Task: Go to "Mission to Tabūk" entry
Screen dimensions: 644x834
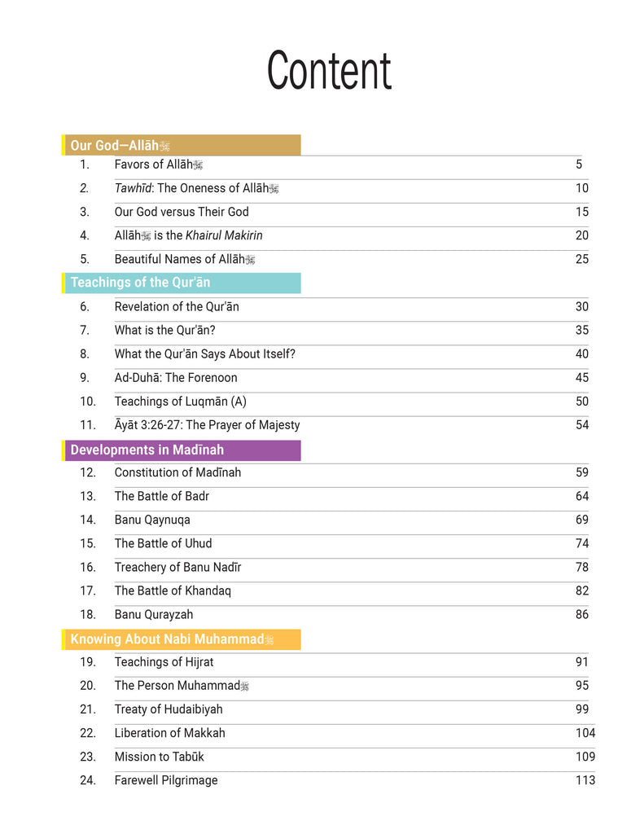Action: point(160,757)
